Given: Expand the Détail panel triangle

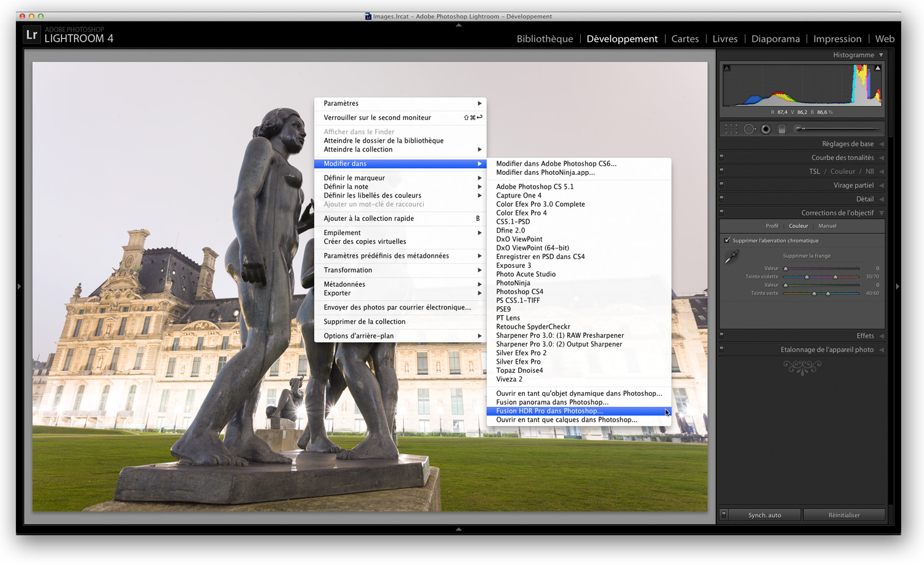Looking at the screenshot, I should tap(881, 199).
